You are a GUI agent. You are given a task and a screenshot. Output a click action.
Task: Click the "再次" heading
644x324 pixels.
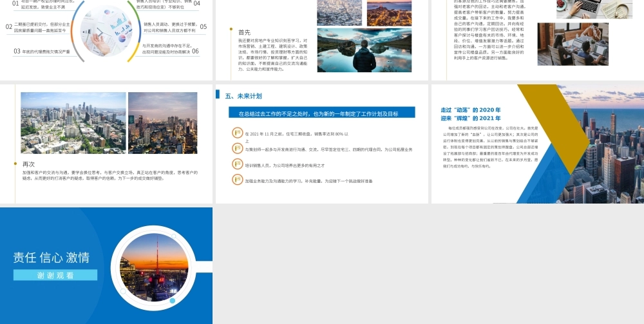coord(28,164)
